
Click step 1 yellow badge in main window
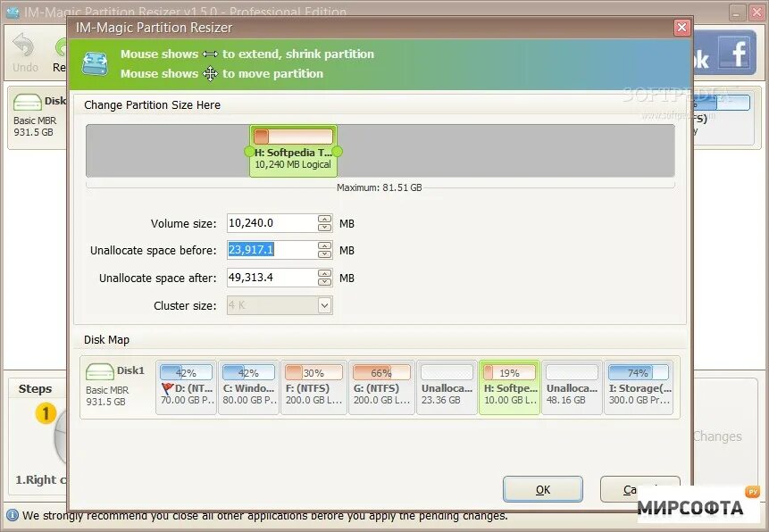pos(46,413)
